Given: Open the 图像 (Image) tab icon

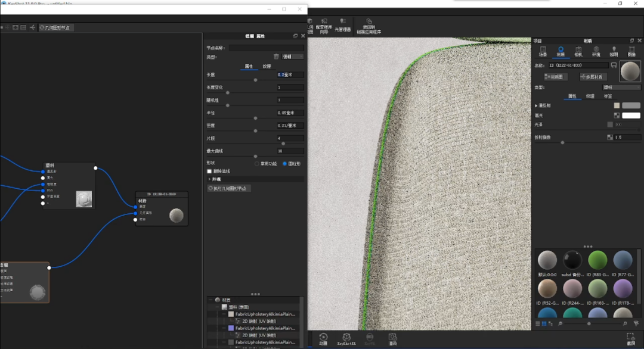Looking at the screenshot, I should [x=631, y=52].
